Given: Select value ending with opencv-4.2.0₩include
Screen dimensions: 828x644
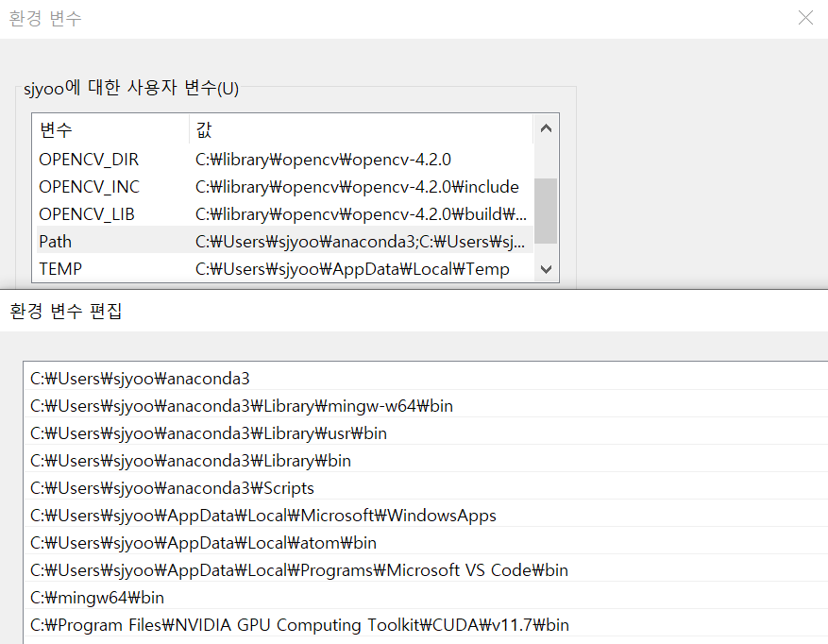Looking at the screenshot, I should (x=357, y=187).
